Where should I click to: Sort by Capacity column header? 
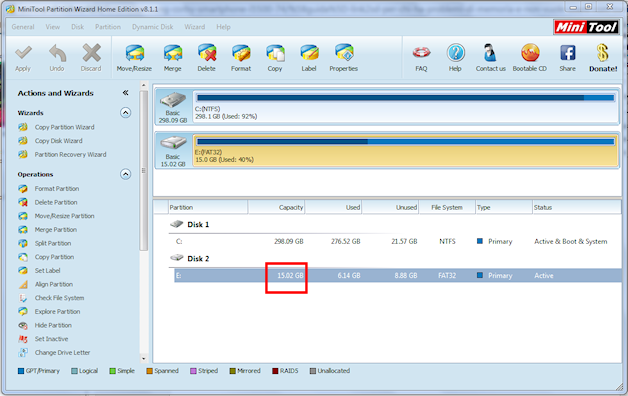click(x=276, y=207)
